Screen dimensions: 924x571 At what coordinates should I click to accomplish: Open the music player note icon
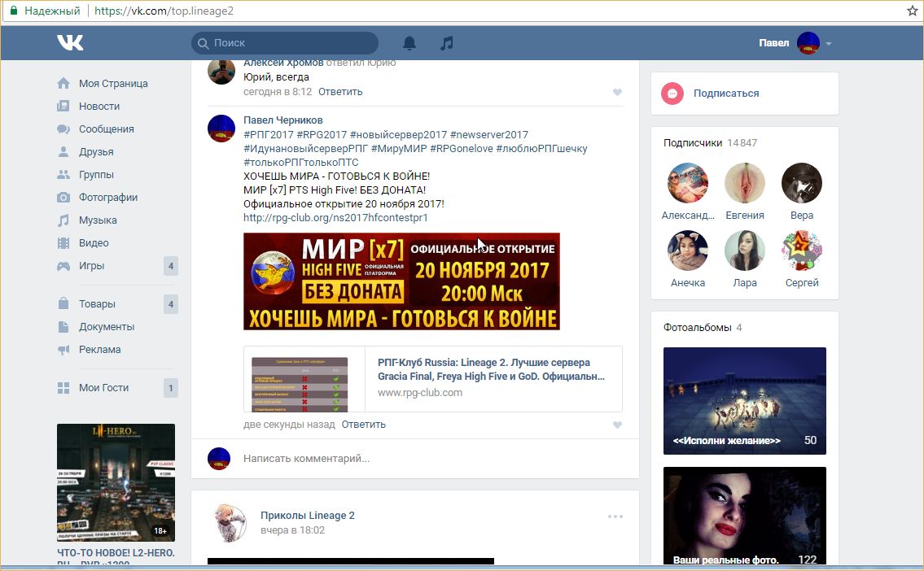point(447,43)
